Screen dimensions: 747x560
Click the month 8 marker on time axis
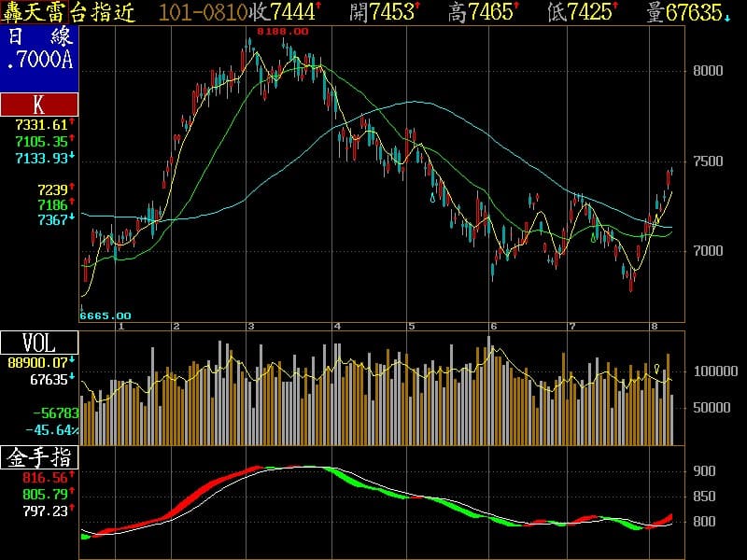(x=655, y=326)
